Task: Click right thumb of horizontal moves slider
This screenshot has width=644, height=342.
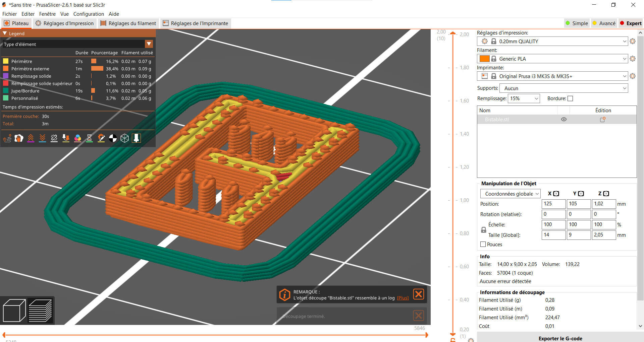Action: (427, 335)
